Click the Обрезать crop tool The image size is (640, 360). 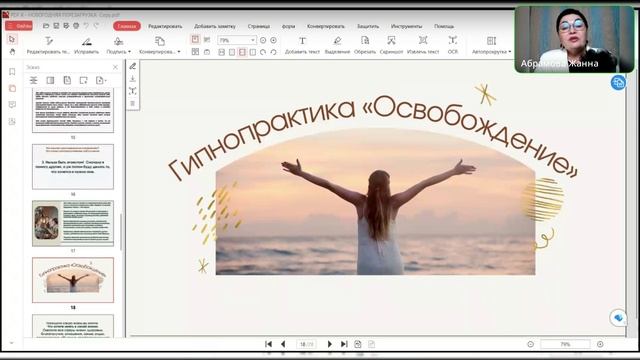[x=365, y=45]
